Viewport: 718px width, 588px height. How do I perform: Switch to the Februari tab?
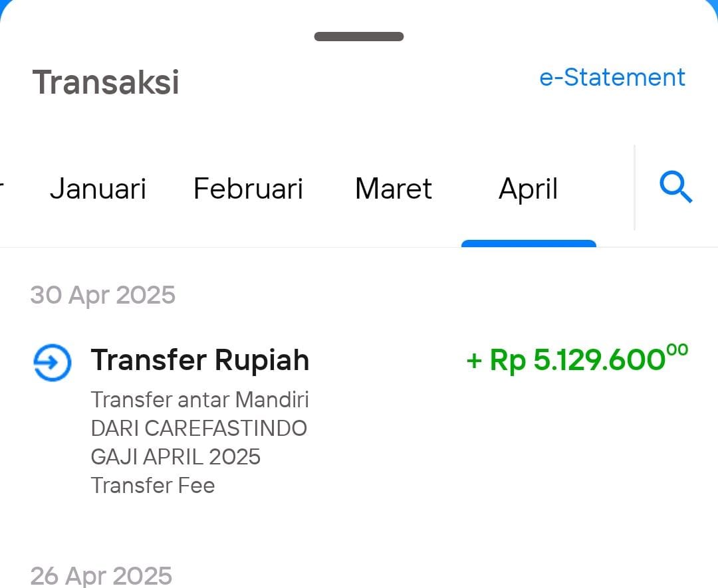[x=248, y=189]
